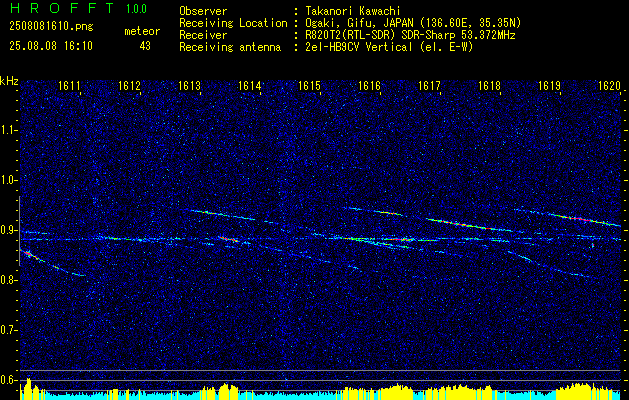The height and width of the screenshot is (400, 629).
Task: Click the kHz axis unit label
Action: (x=9, y=81)
